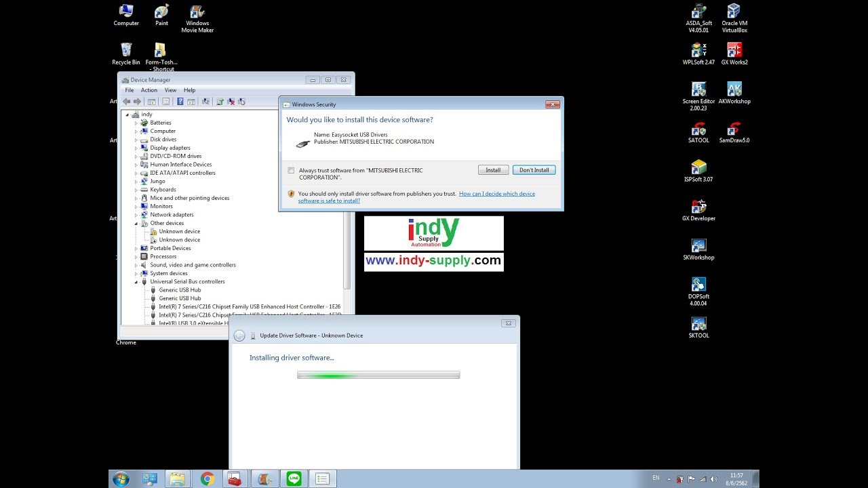Click Uninstall device icon with red X

(231, 102)
